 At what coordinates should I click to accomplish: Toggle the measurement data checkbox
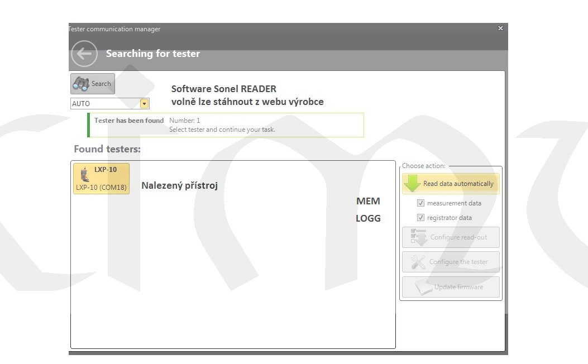[421, 203]
